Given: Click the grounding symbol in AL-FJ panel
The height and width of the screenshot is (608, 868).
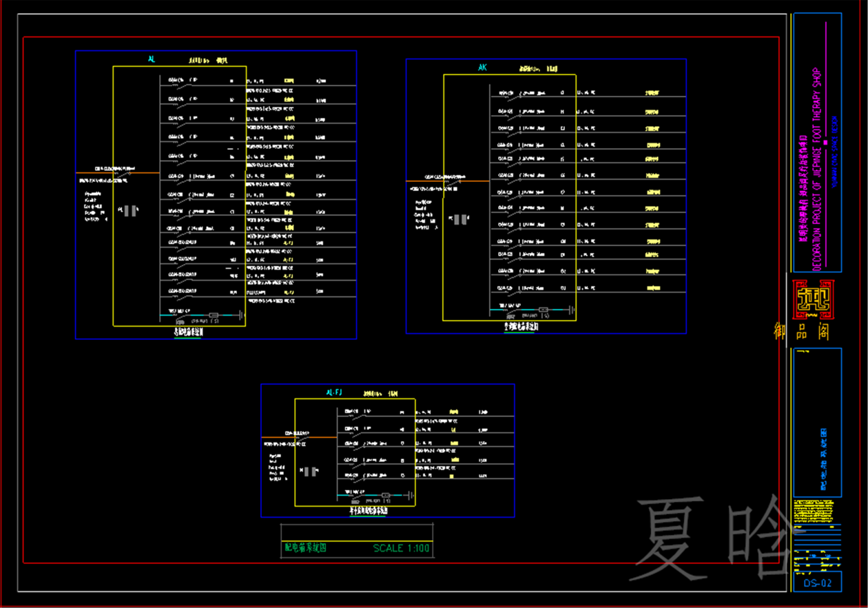Looking at the screenshot, I should coord(411,495).
